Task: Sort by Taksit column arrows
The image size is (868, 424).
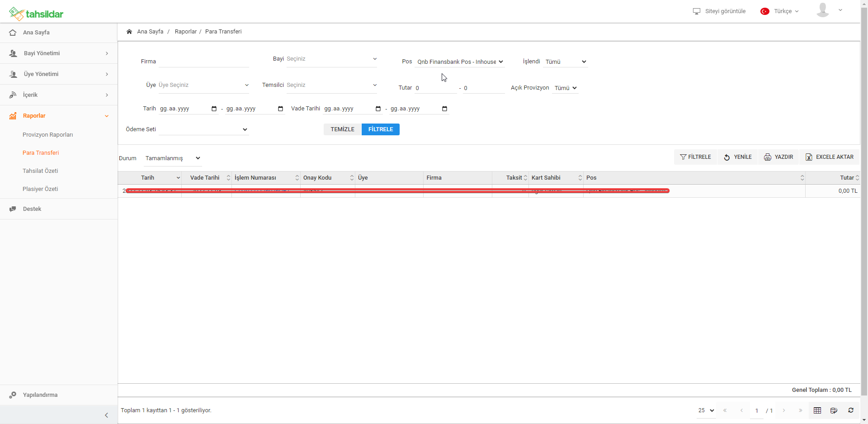Action: coord(525,178)
